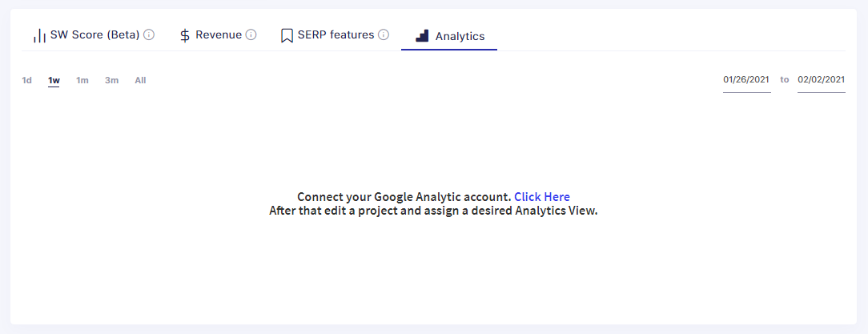868x334 pixels.
Task: Click the "Connect your Google Analytic account" text
Action: click(404, 197)
